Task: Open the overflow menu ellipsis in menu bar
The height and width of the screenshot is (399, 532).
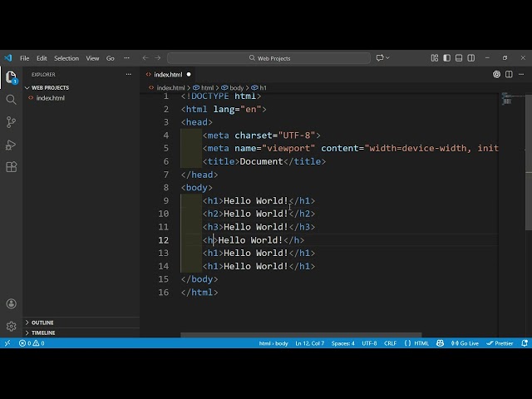Action: click(x=126, y=58)
